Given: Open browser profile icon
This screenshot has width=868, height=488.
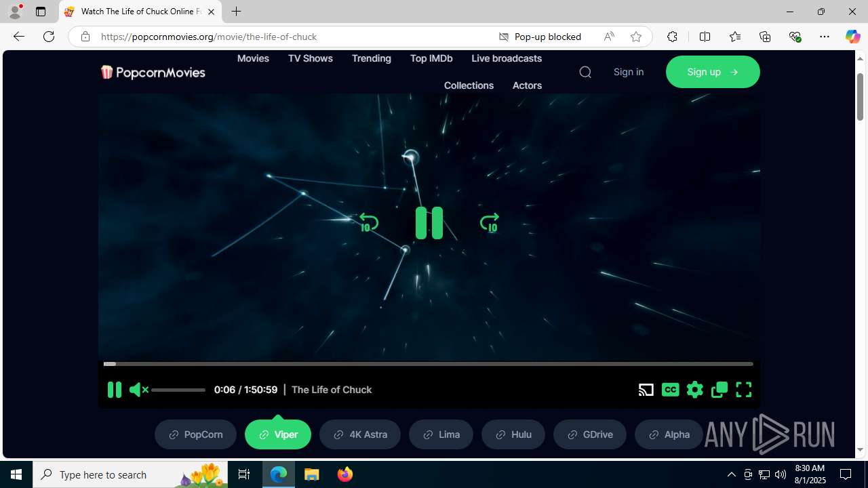Looking at the screenshot, I should (15, 12).
